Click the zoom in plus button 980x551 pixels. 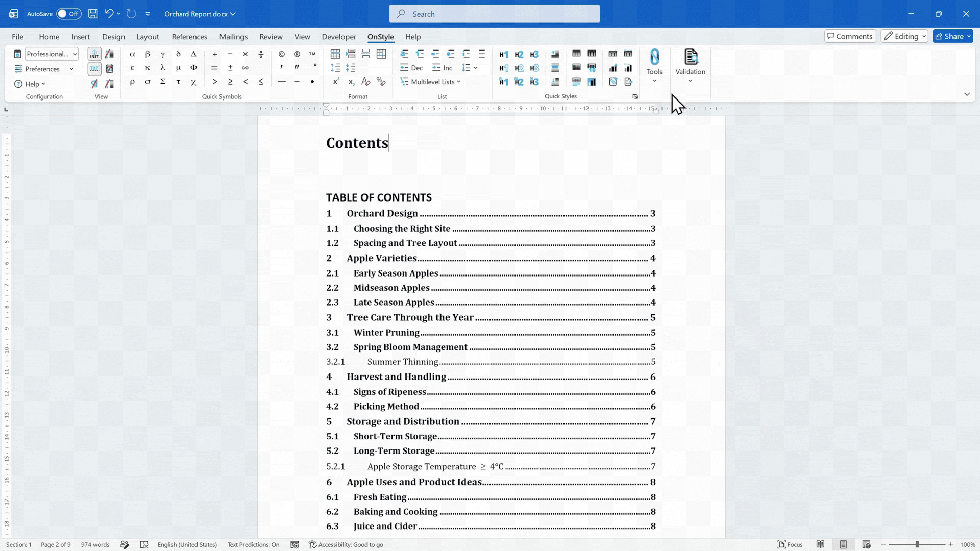(x=951, y=545)
